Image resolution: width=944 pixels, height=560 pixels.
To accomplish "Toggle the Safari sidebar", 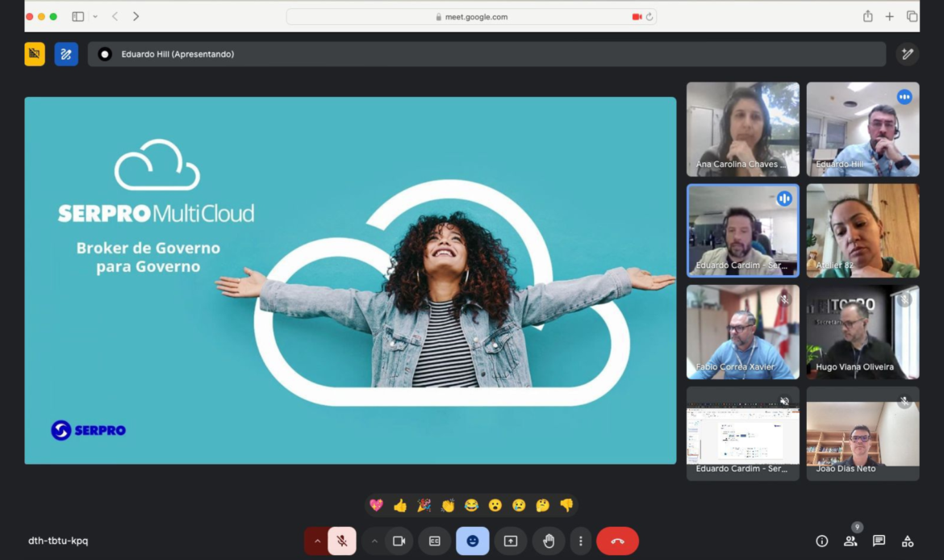I will [78, 17].
